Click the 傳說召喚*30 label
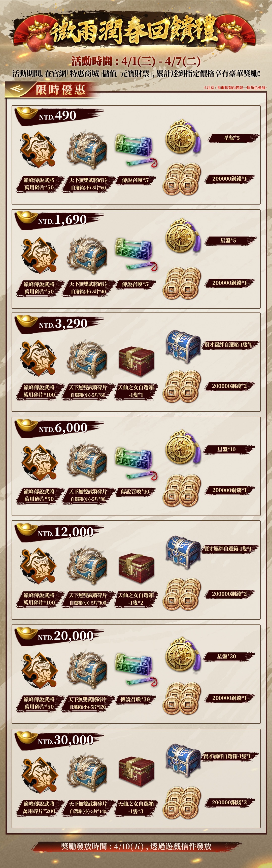The width and height of the screenshot is (272, 868). click(135, 699)
